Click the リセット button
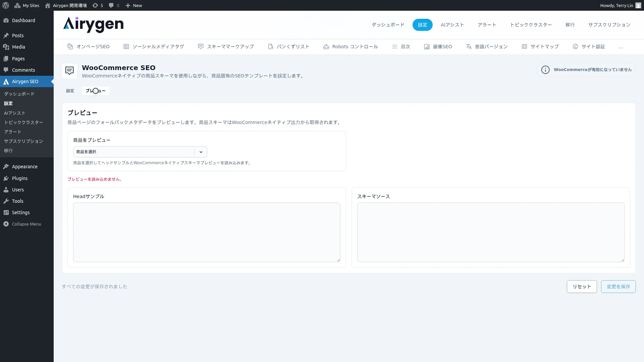Screen dimensions: 644x362 582,287
